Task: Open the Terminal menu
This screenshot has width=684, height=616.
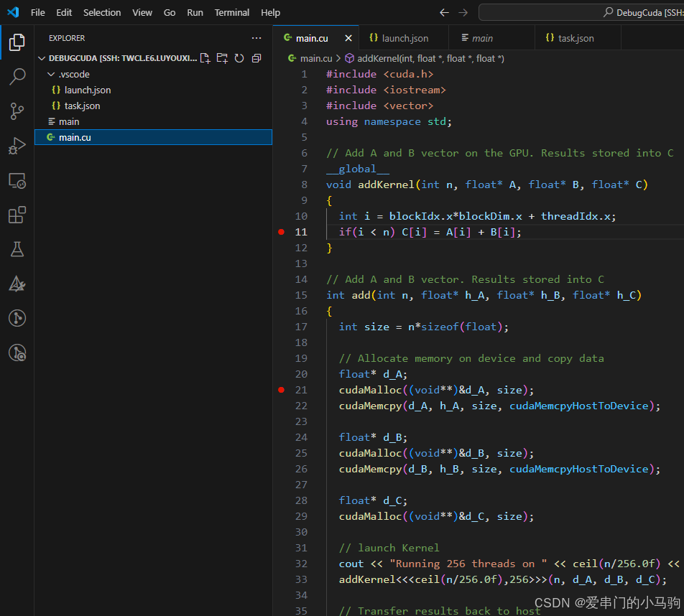Action: point(231,12)
